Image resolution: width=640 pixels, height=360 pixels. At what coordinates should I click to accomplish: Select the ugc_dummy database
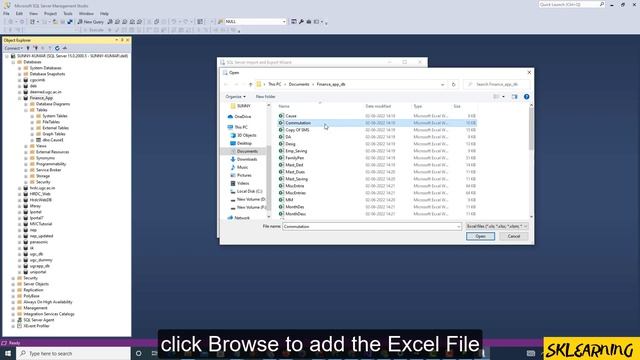[41, 260]
